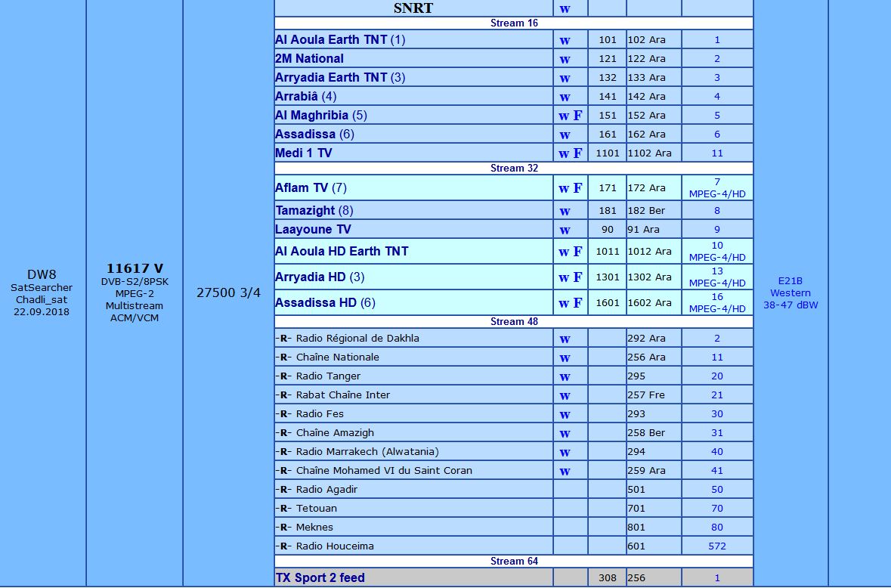The height and width of the screenshot is (588, 891).
Task: Open the TX Sport 2 feed link
Action: (x=320, y=577)
